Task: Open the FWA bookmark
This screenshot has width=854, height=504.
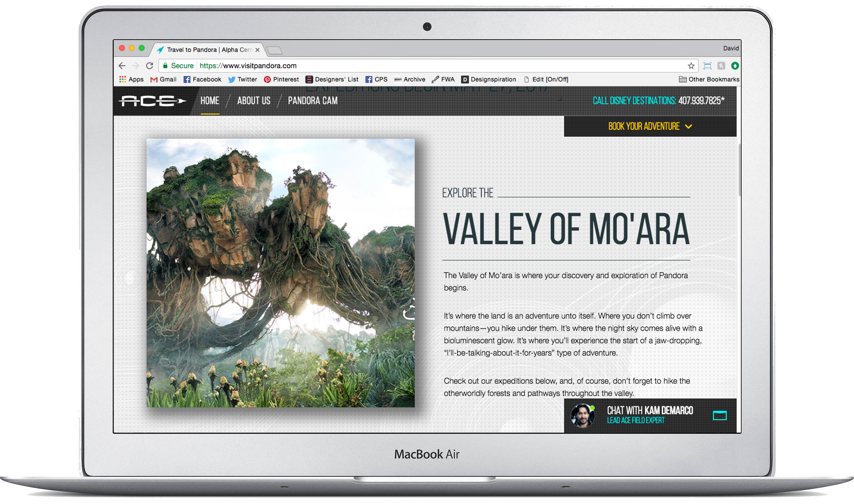Action: 443,79
